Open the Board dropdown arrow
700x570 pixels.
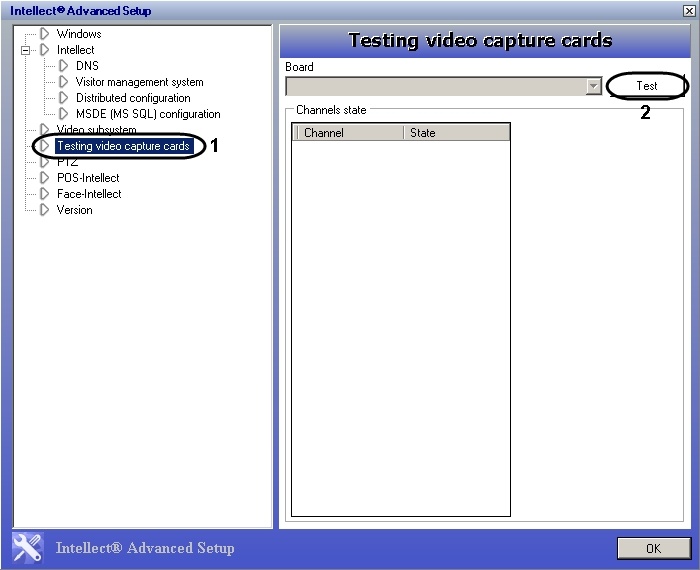(593, 86)
